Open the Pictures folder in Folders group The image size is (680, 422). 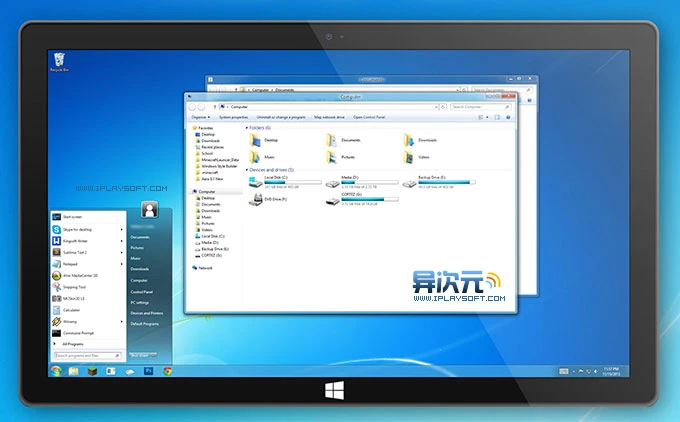tap(341, 157)
